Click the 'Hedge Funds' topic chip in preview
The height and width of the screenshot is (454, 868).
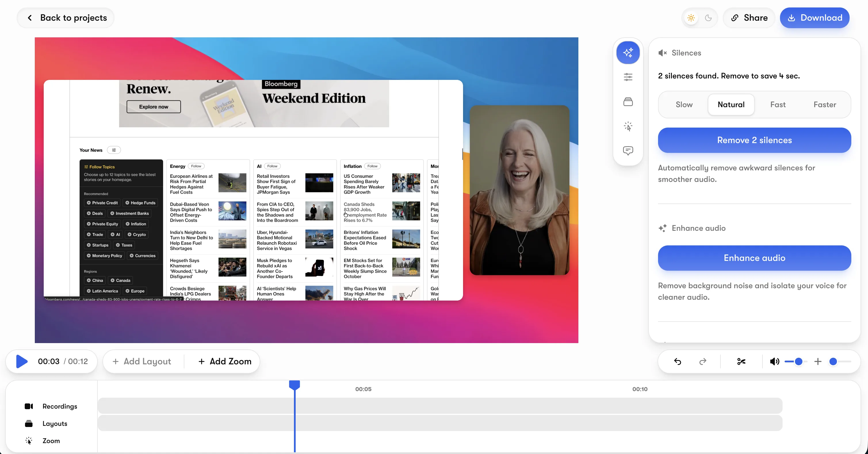(x=140, y=203)
